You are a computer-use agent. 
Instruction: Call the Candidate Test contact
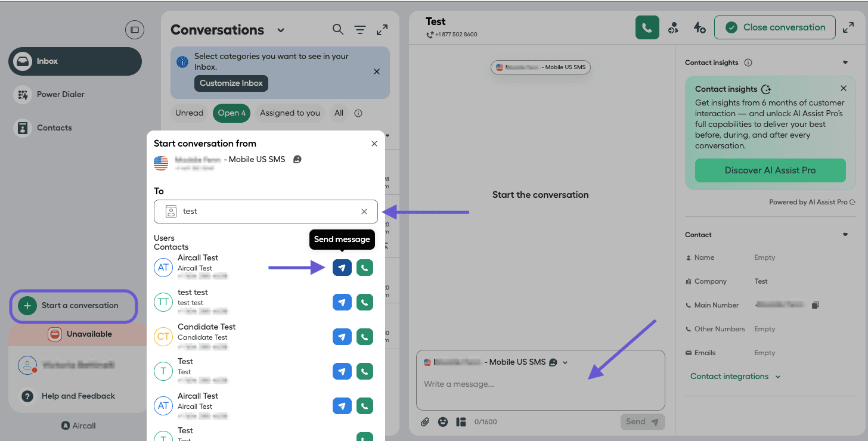point(364,337)
